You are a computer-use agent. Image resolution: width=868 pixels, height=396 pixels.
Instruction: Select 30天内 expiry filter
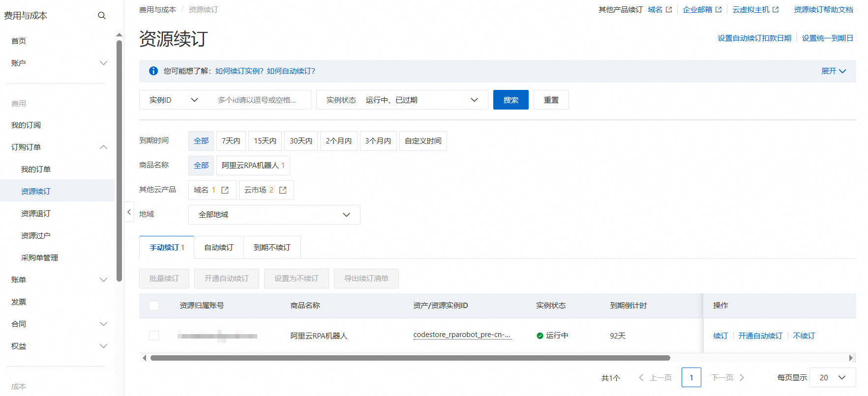[x=301, y=141]
